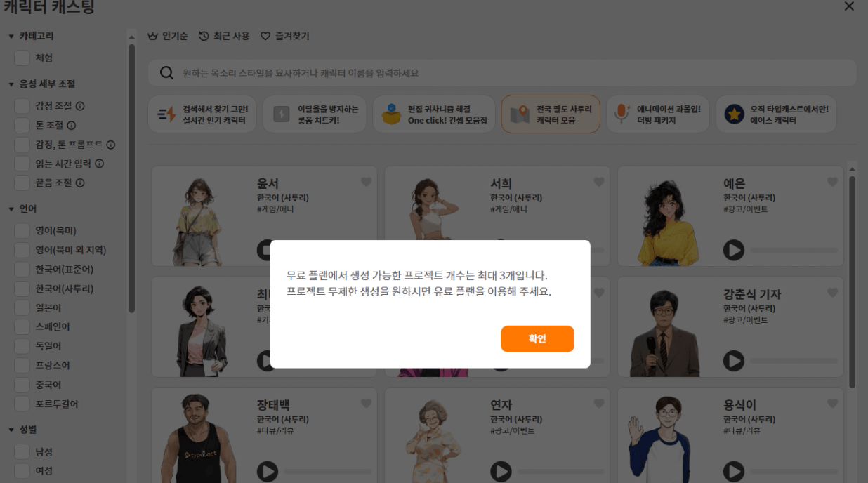Play 예은 voice sample
Screen dimensions: 868x483
click(x=734, y=250)
